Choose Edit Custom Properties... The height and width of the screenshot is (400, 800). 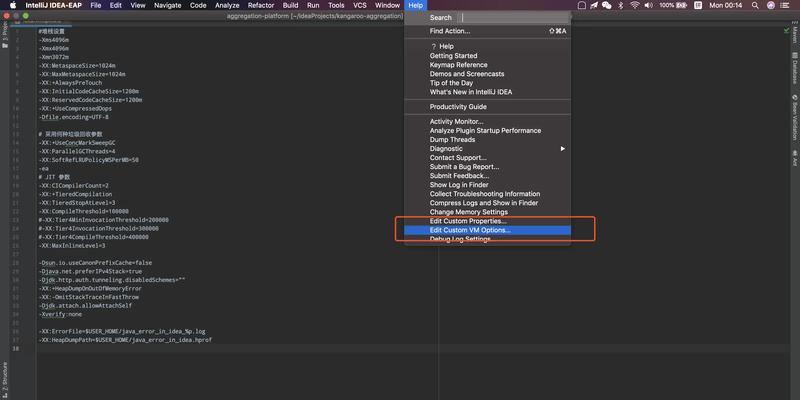coord(487,221)
